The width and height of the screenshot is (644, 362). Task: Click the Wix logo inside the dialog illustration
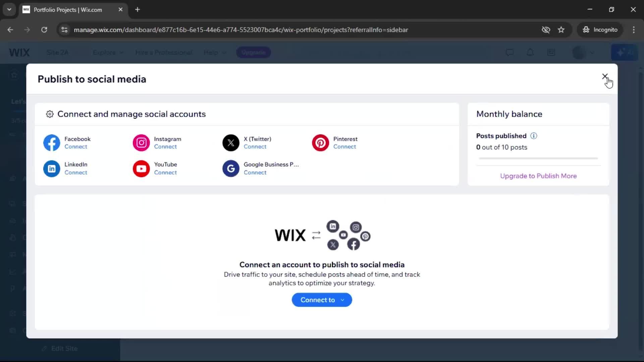tap(290, 235)
